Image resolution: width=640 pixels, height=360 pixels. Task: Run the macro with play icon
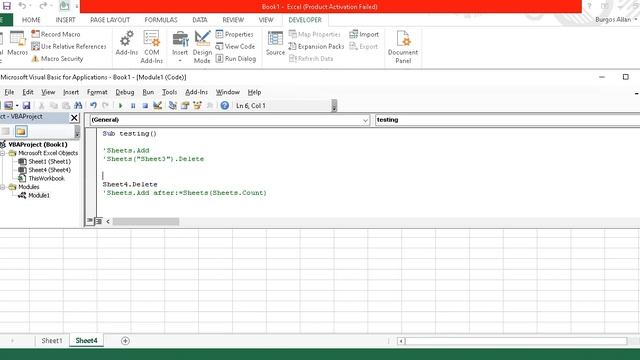click(120, 106)
